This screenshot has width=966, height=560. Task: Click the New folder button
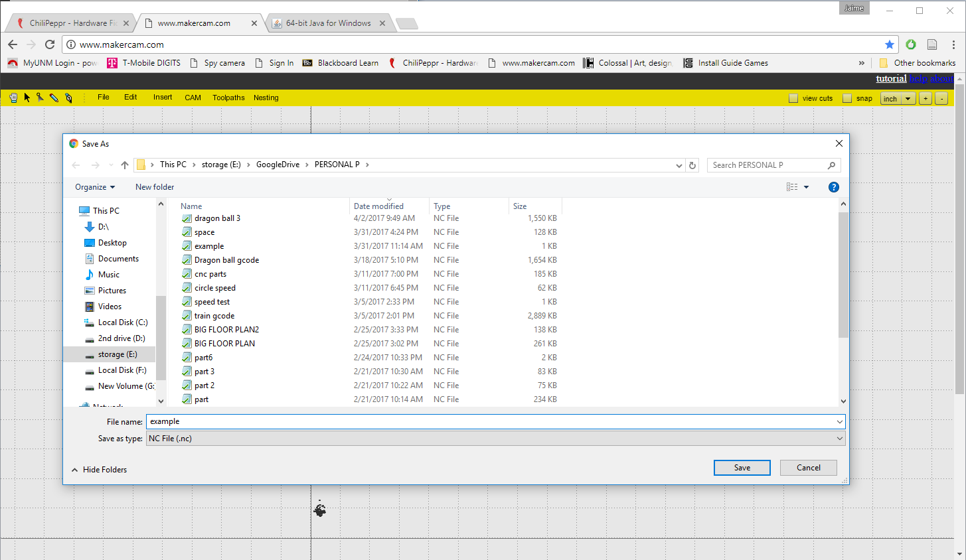(x=155, y=187)
